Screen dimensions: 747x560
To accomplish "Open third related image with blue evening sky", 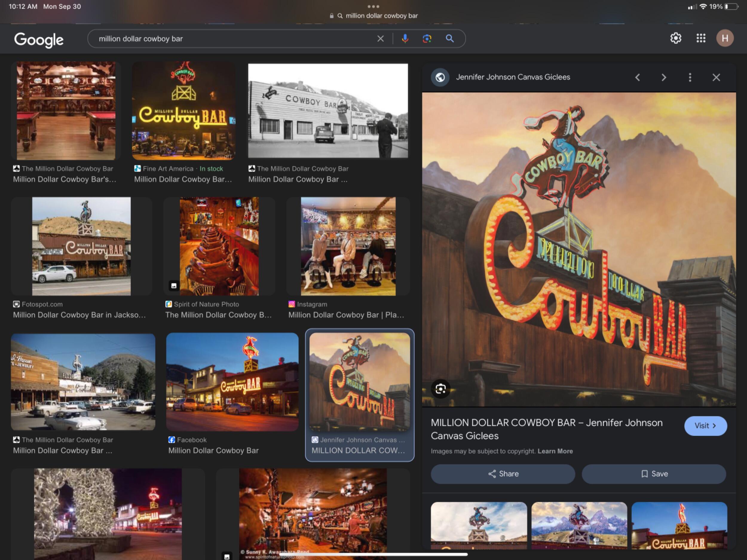I will tap(679, 526).
